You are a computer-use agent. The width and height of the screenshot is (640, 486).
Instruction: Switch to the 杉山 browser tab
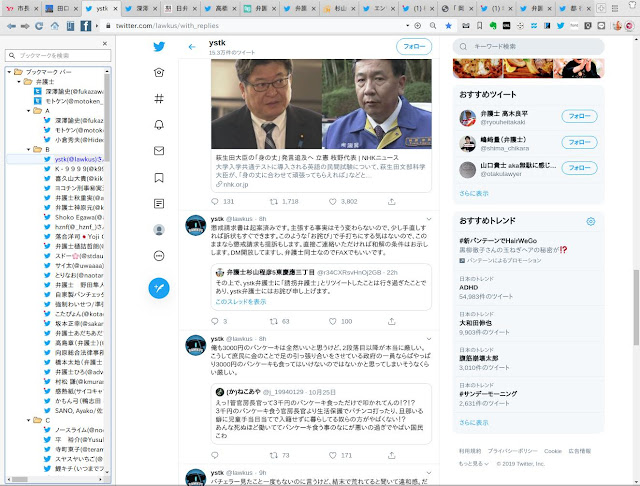pos(339,8)
